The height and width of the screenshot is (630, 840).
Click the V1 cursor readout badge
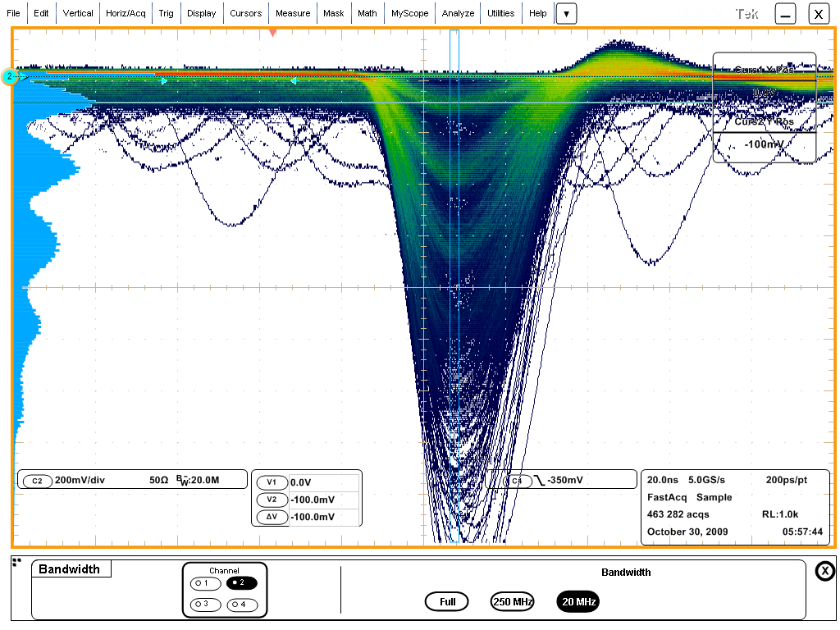[272, 483]
